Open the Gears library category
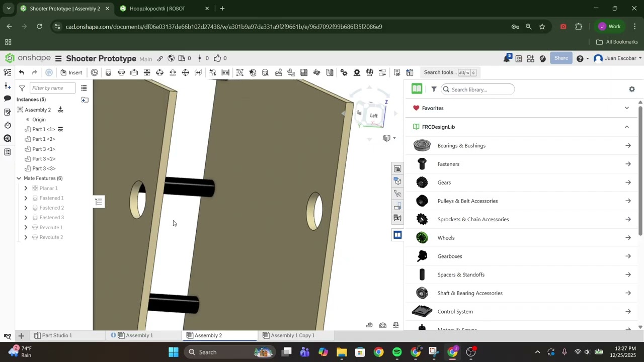The width and height of the screenshot is (644, 362). click(x=521, y=183)
